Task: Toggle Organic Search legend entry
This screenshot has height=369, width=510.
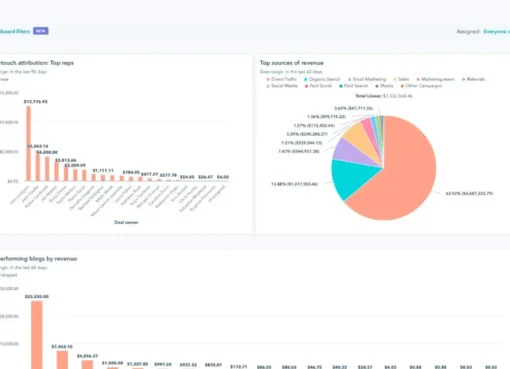Action: coord(322,79)
